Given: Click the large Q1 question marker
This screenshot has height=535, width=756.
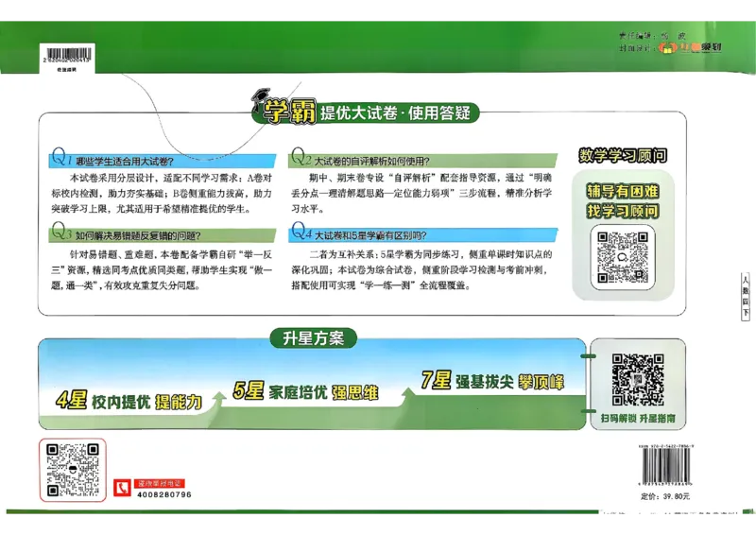Looking at the screenshot, I should 61,157.
